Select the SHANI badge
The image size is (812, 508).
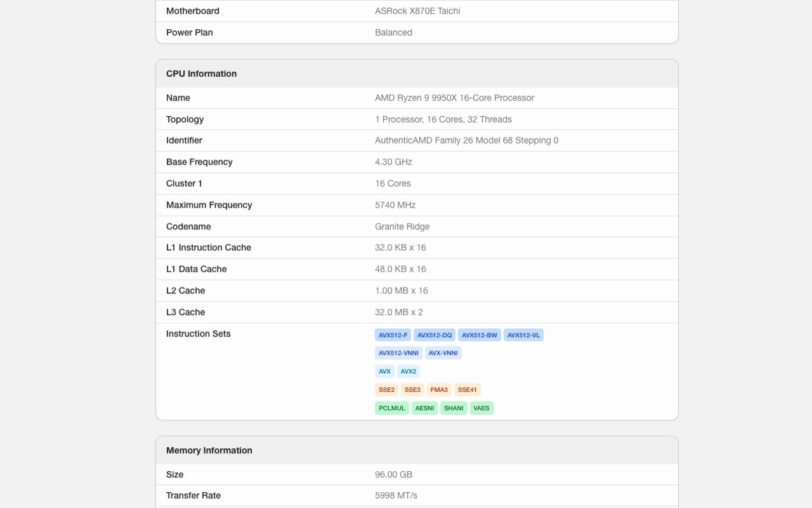pyautogui.click(x=454, y=408)
